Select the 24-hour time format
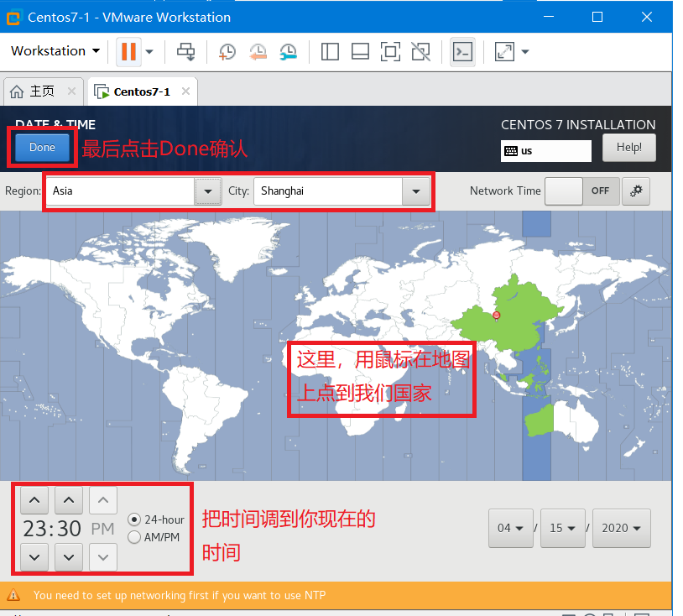The height and width of the screenshot is (616, 683). (132, 519)
